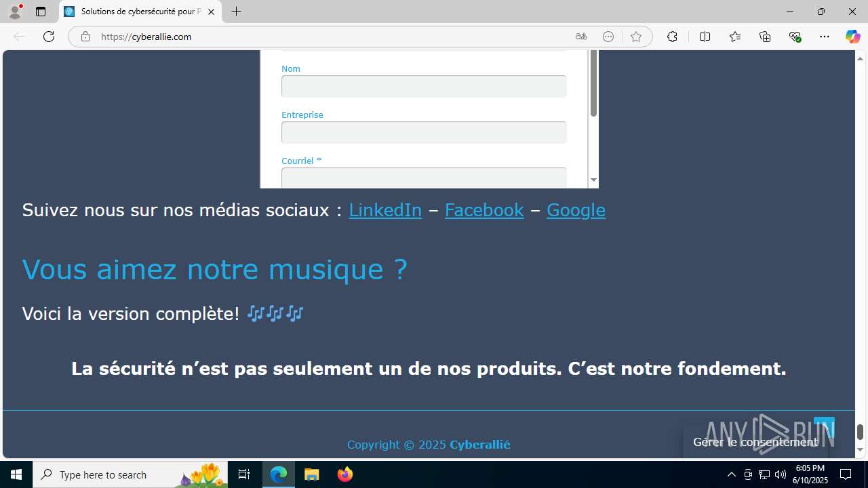Open Browser essentials icon

(795, 37)
